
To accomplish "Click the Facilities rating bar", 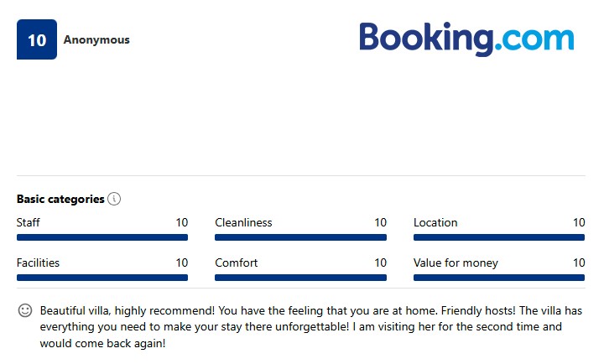I will [x=102, y=278].
